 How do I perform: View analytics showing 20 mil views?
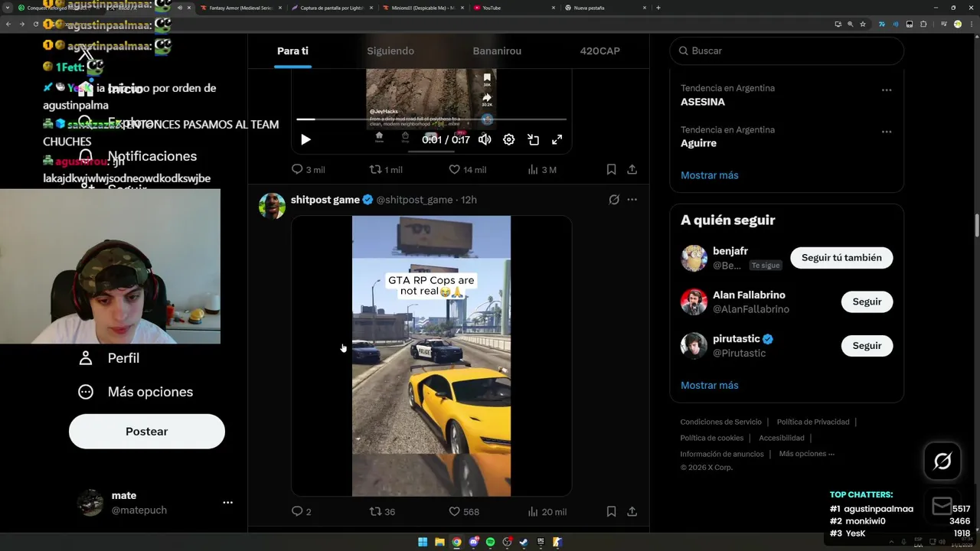click(547, 511)
